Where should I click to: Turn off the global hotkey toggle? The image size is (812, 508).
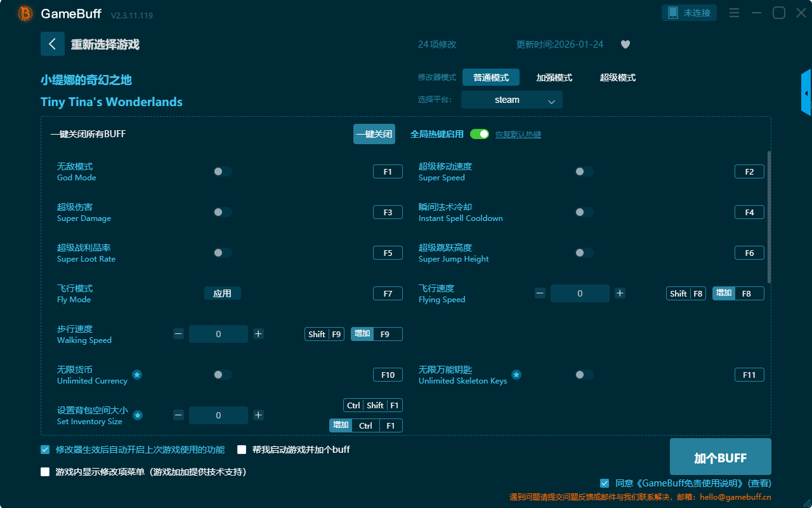pos(480,134)
